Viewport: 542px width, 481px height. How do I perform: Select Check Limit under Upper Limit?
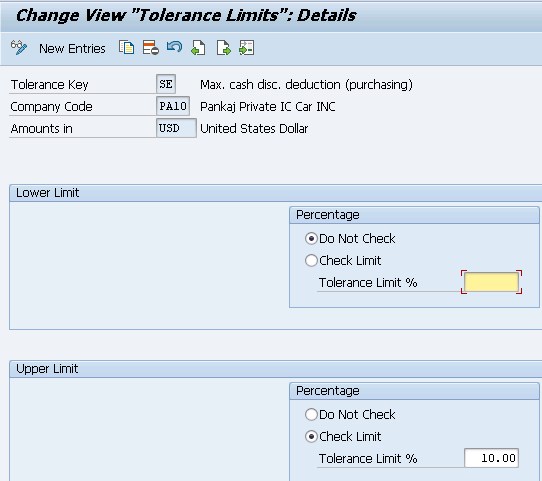[311, 436]
